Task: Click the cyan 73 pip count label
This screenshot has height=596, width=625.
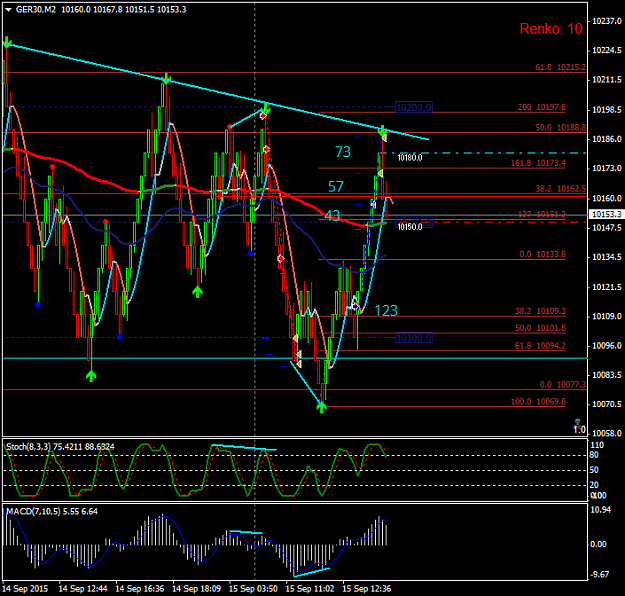Action: (343, 152)
